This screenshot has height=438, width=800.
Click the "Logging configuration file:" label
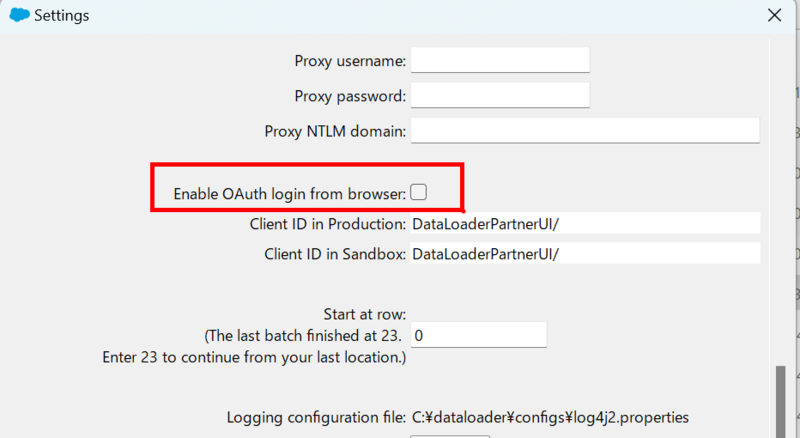316,416
